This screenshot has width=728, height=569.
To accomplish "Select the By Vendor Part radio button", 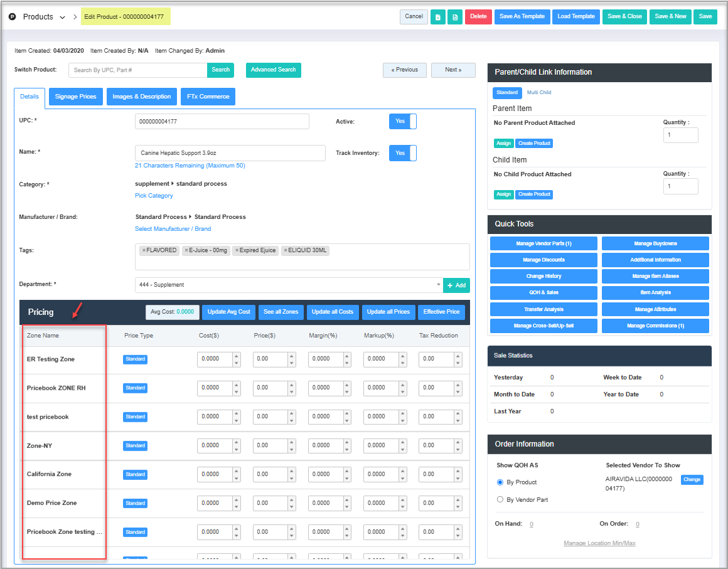I will 500,499.
